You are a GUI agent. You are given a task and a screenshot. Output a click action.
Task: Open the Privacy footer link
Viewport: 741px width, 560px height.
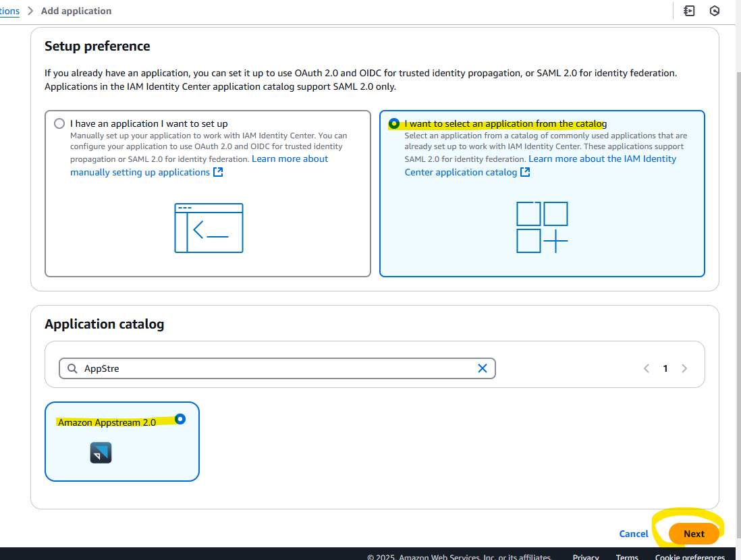coord(585,557)
